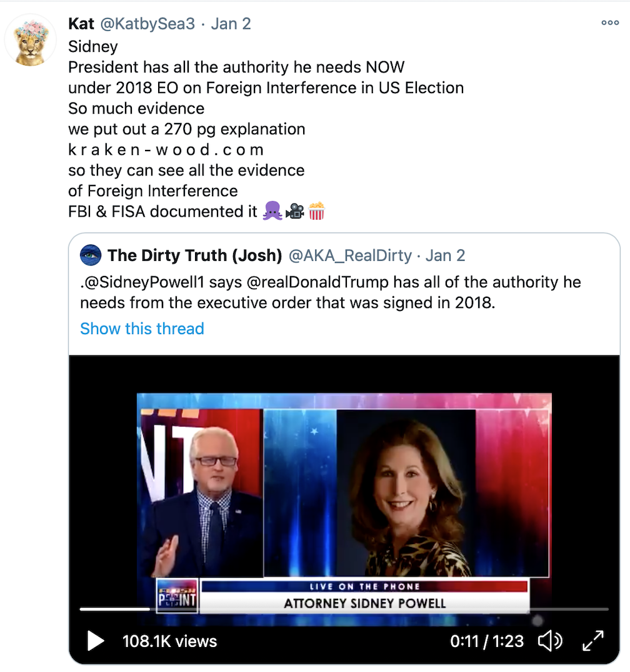630x672 pixels.
Task: Click "Show this thread" link
Action: pyautogui.click(x=142, y=329)
